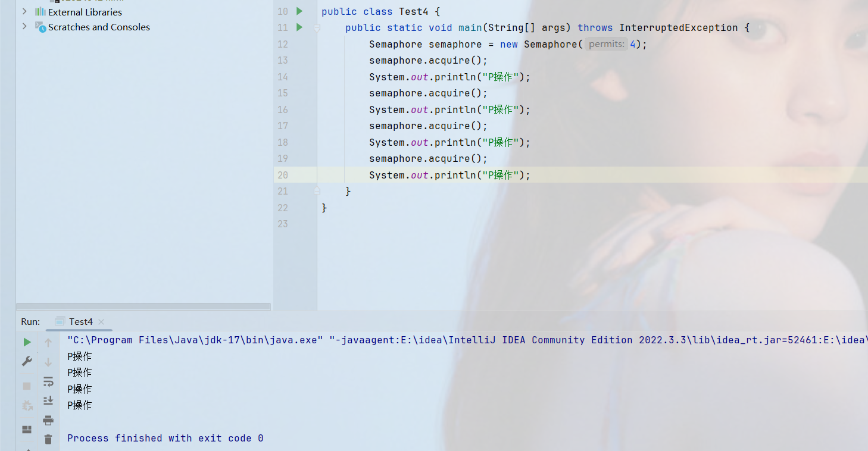Click the Up the Stack Trace arrow
The image size is (868, 451).
(48, 342)
